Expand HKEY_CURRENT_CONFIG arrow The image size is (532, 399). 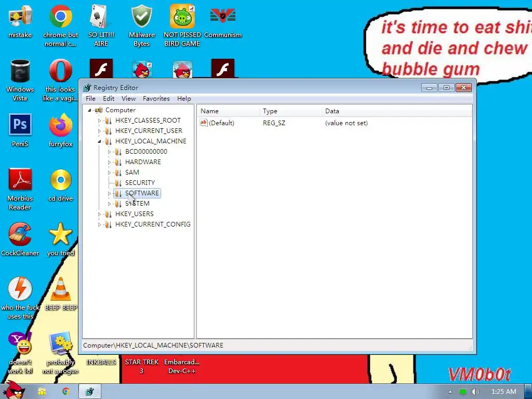99,224
